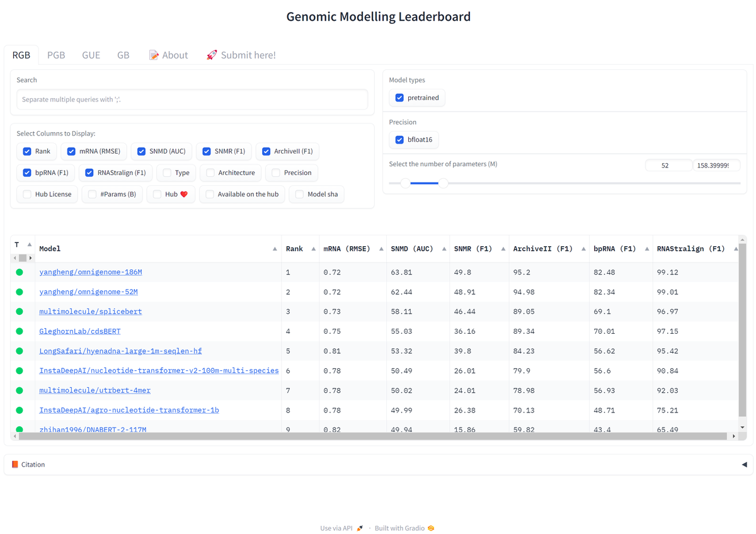
Task: Click the rocket icon beside Submit here!
Action: 211,55
